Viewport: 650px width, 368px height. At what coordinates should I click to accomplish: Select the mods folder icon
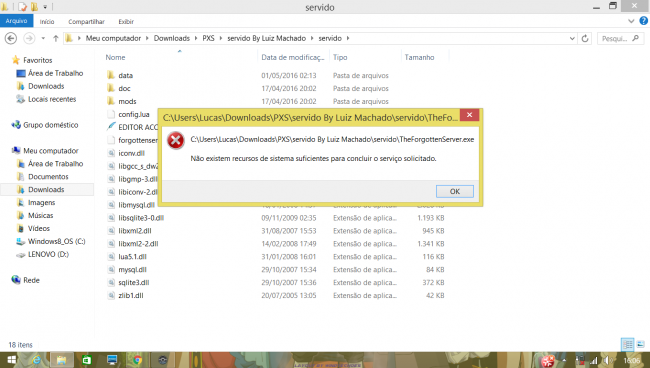pos(111,101)
